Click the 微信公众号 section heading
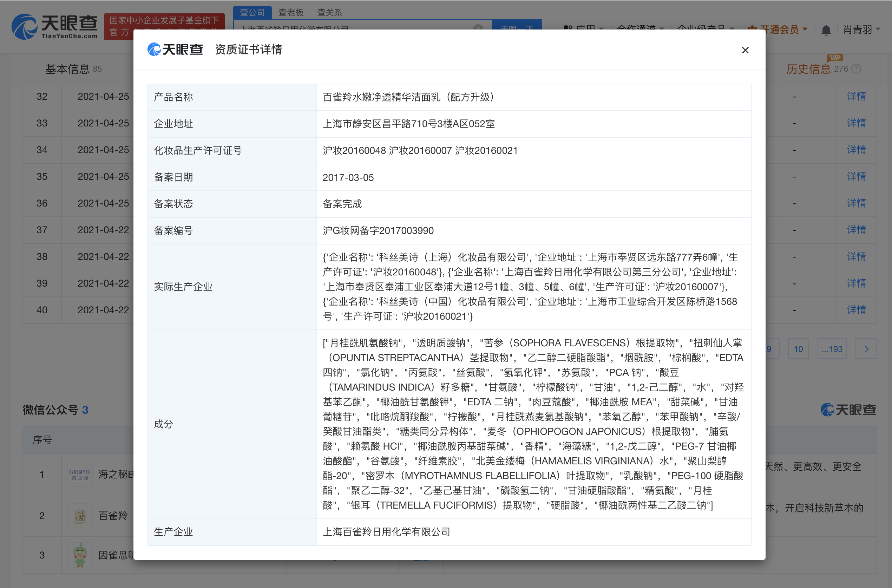 (x=55, y=410)
